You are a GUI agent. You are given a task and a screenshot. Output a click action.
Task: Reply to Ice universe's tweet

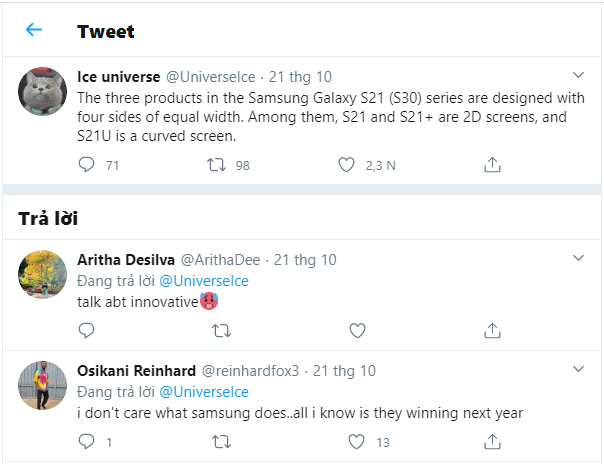(85, 165)
